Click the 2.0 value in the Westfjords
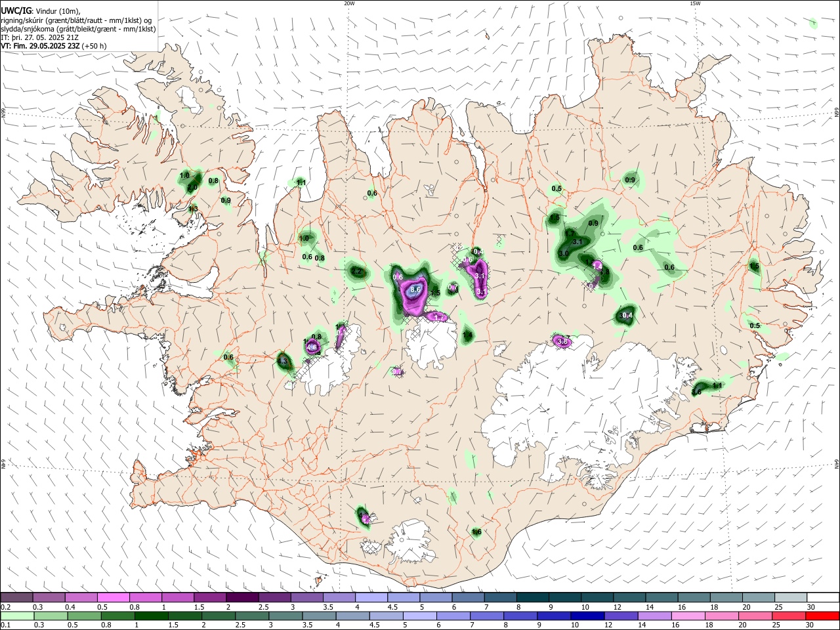This screenshot has width=840, height=630. 192,188
